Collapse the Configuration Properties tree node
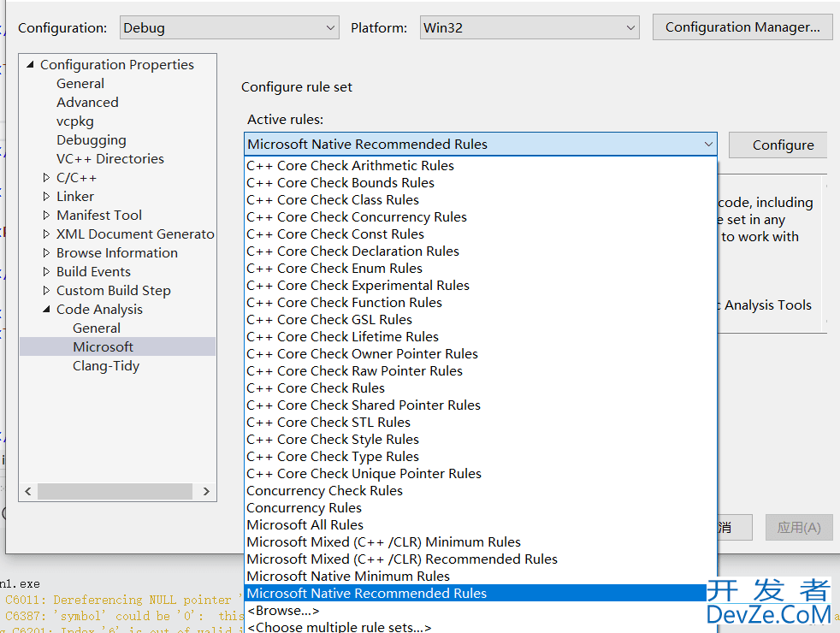Image resolution: width=840 pixels, height=633 pixels. [31, 65]
